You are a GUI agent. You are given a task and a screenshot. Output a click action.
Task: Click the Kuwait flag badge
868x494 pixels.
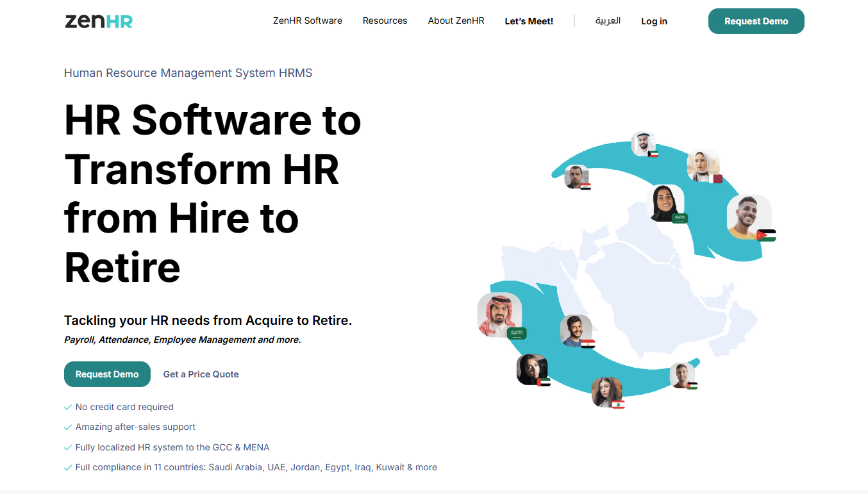653,154
